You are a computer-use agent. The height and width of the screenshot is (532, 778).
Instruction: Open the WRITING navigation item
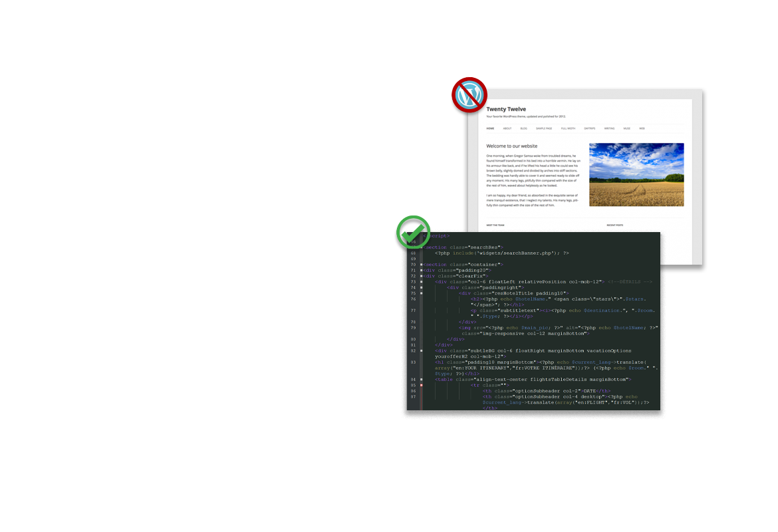(x=609, y=128)
